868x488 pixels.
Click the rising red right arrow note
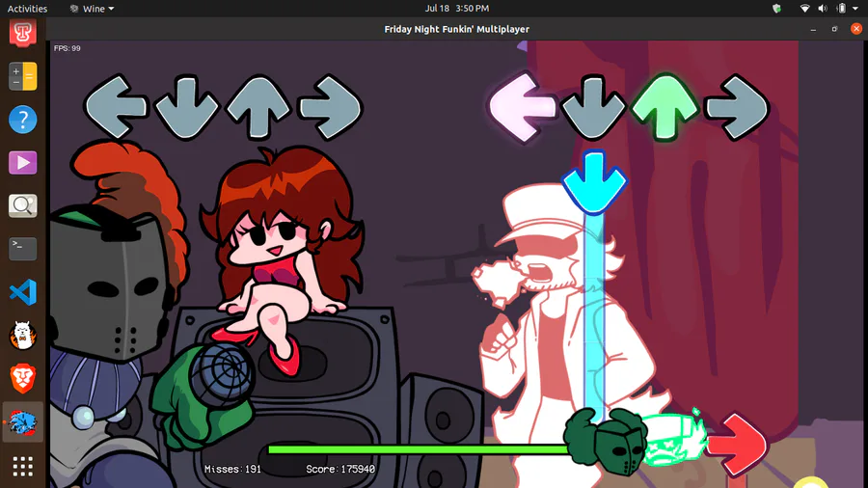point(737,445)
